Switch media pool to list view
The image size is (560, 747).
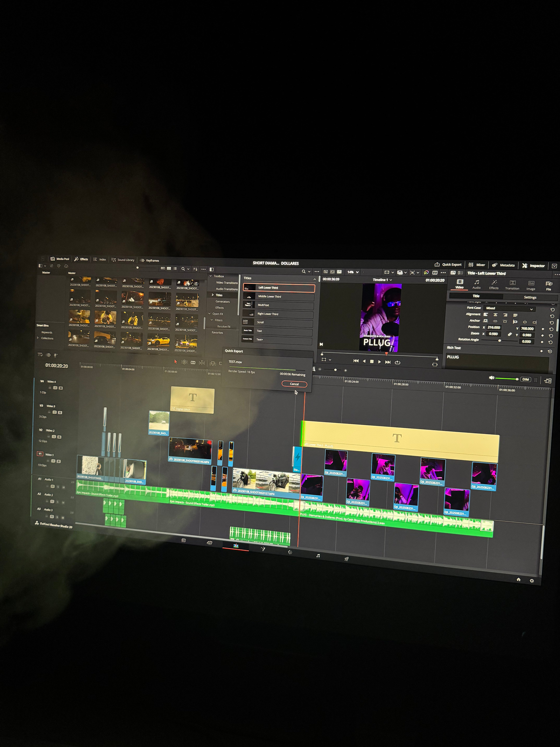(x=175, y=268)
